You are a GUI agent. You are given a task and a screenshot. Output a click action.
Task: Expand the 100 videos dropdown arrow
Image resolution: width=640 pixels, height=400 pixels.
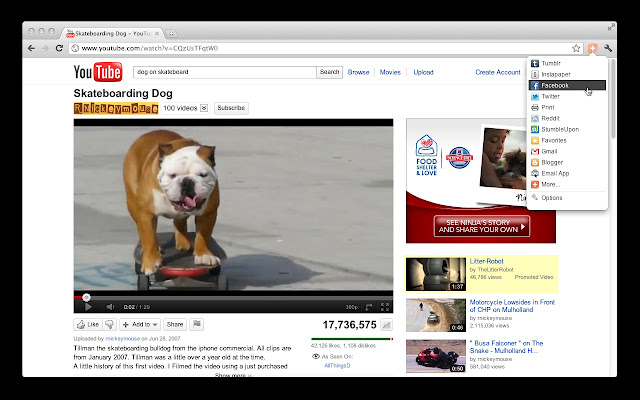click(204, 108)
